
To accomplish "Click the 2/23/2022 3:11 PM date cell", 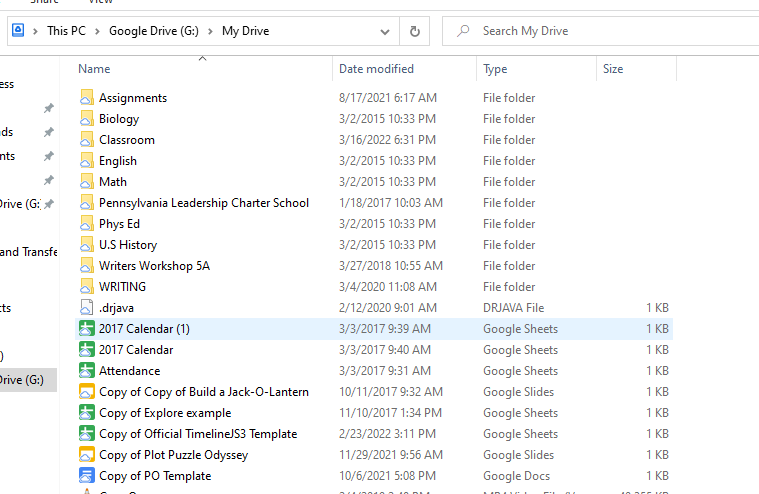I will tap(387, 434).
